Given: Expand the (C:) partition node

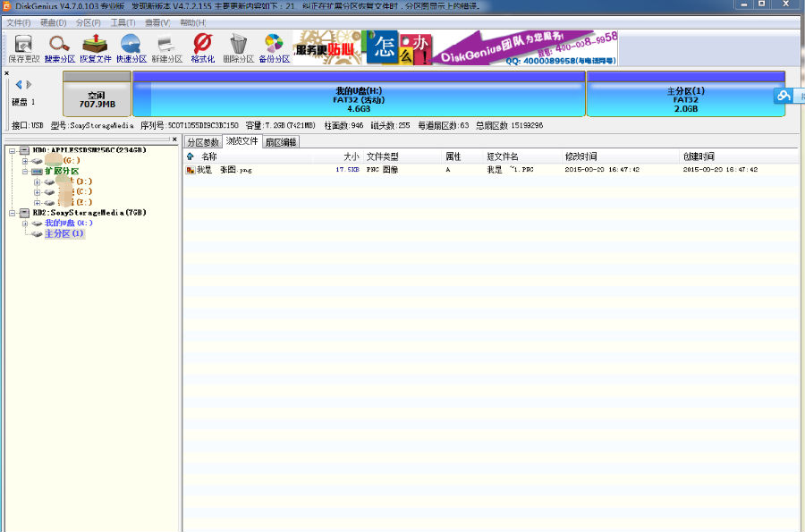Looking at the screenshot, I should (x=37, y=192).
